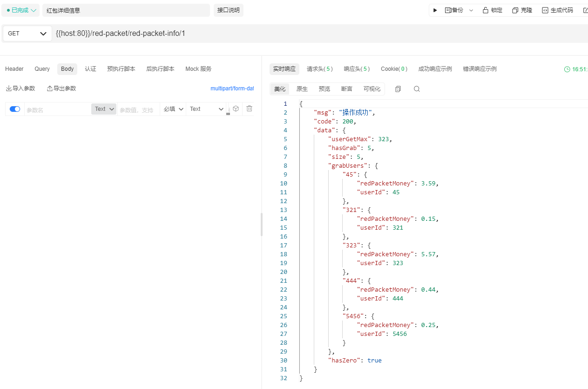Open the Text dropdown after 必填
The width and height of the screenshot is (588, 389).
tap(207, 109)
